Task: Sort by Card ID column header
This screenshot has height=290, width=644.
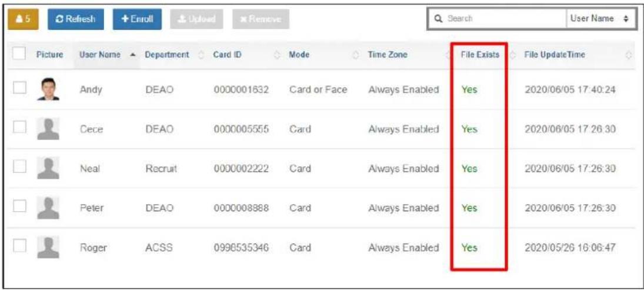Action: point(246,55)
